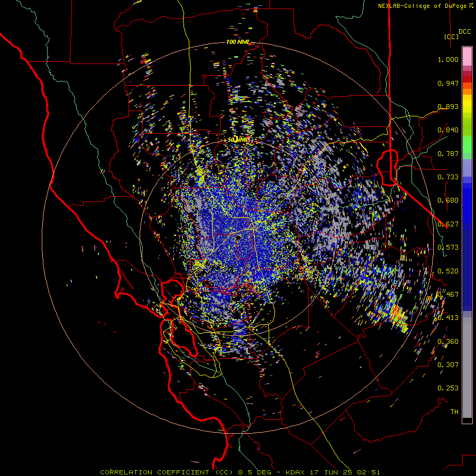Click the [CC] legend heading
The image size is (476, 476).
451,36
